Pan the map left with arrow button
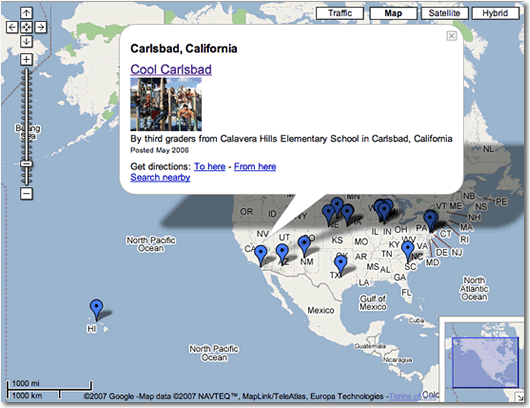This screenshot has height=408, width=530. coord(12,27)
